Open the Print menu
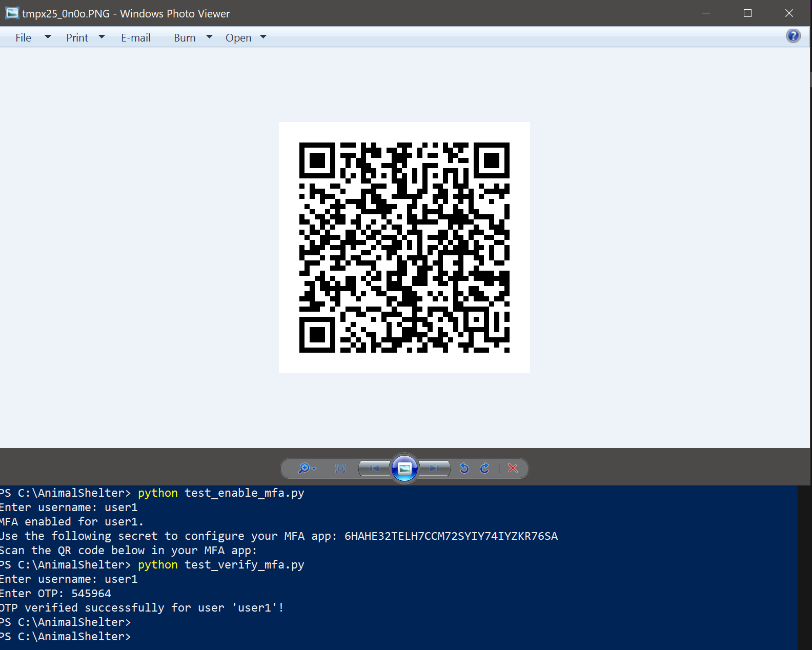Image resolution: width=812 pixels, height=650 pixels. point(77,37)
